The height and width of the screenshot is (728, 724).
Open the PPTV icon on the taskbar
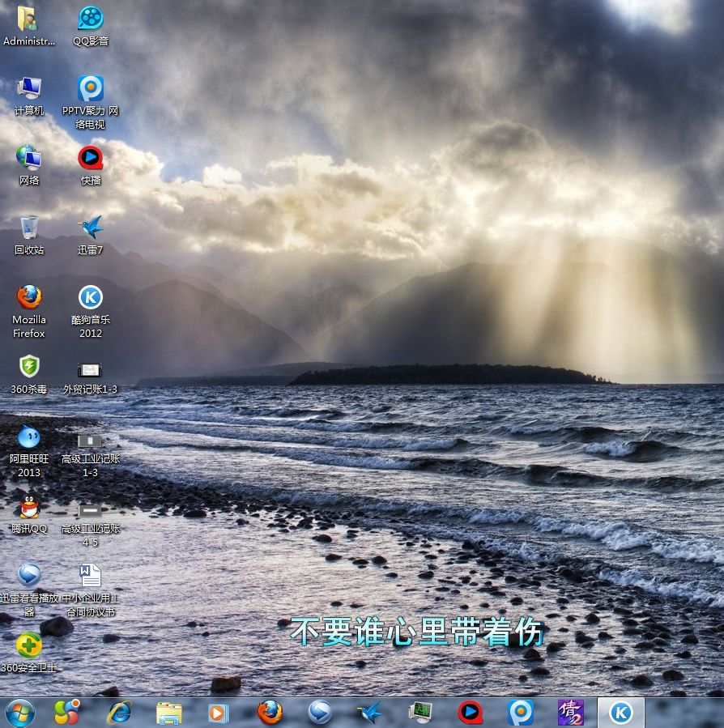pos(521,713)
